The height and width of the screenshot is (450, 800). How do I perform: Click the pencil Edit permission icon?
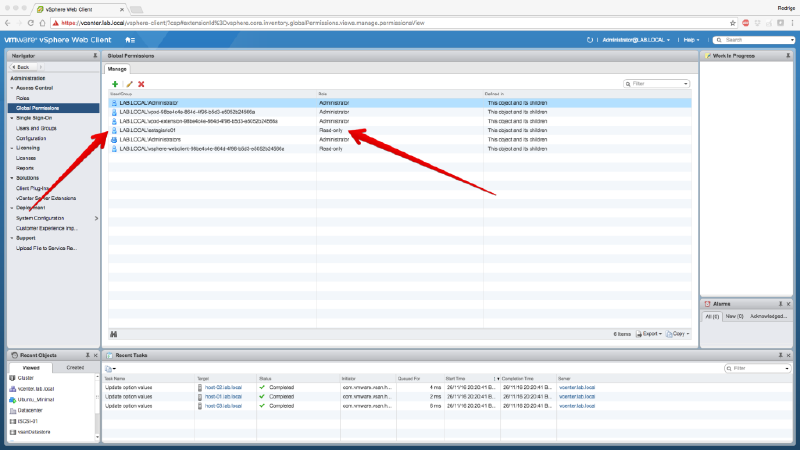[128, 84]
